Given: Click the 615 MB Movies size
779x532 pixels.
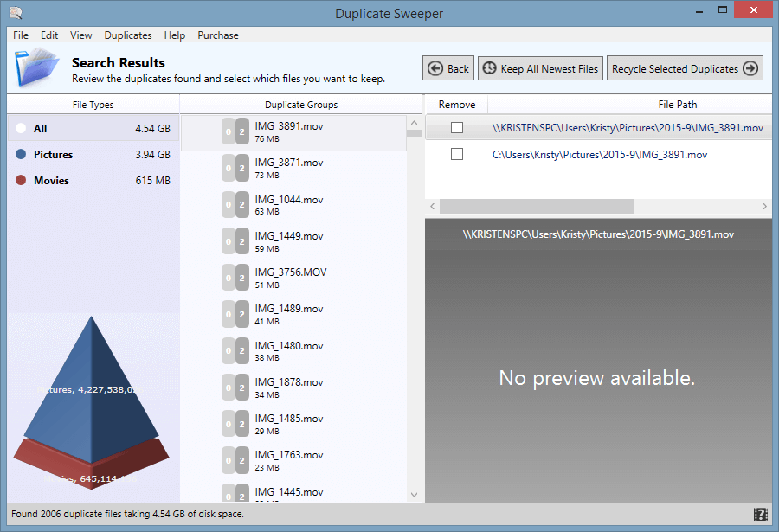Looking at the screenshot, I should pos(152,180).
